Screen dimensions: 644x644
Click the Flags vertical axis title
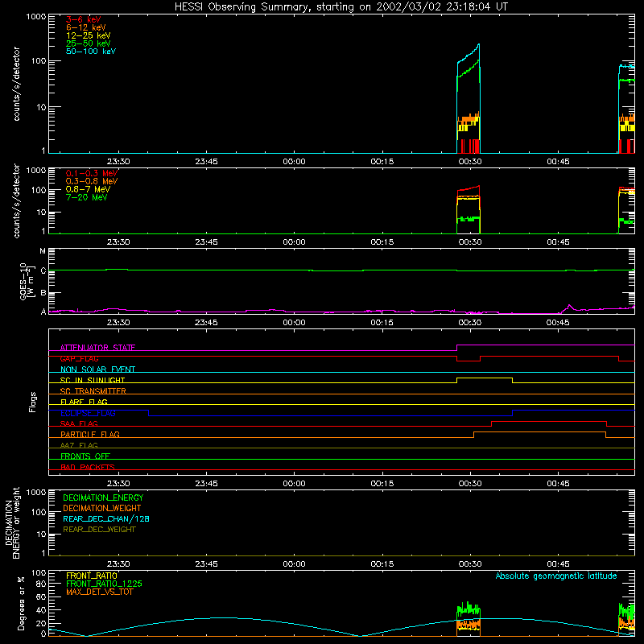32,402
